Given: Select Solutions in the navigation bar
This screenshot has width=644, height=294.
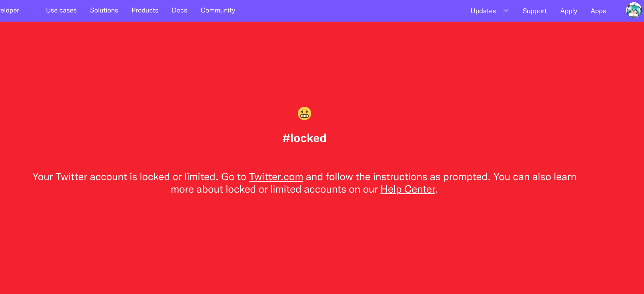Looking at the screenshot, I should (104, 10).
